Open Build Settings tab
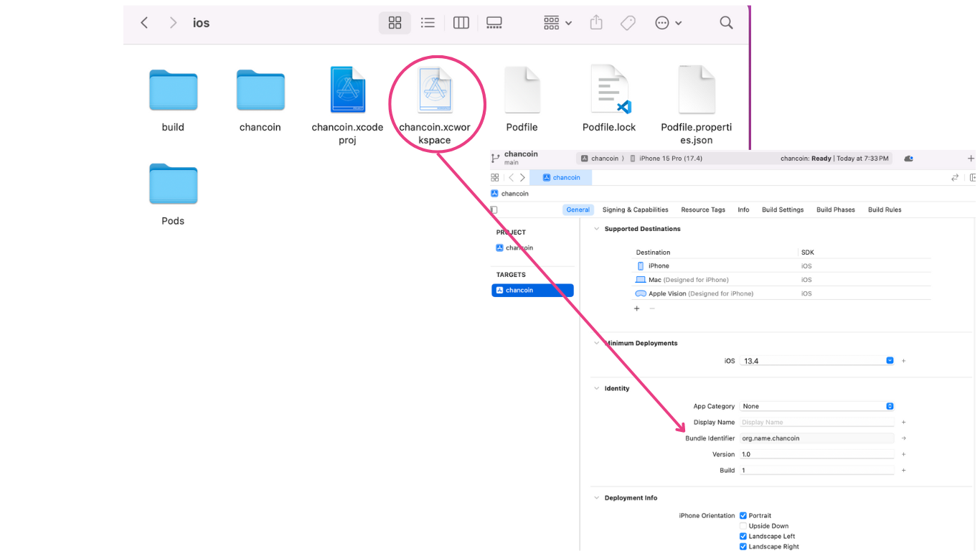980x551 pixels. 783,209
